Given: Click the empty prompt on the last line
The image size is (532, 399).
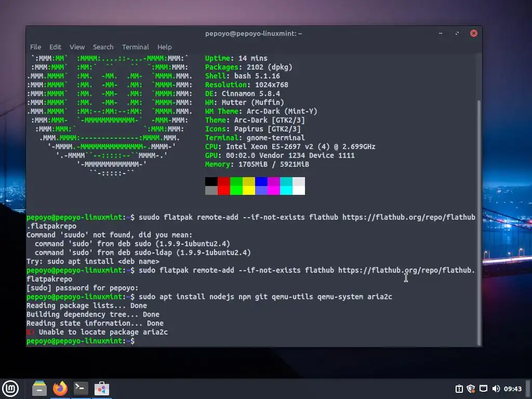Looking at the screenshot, I should click(81, 341).
